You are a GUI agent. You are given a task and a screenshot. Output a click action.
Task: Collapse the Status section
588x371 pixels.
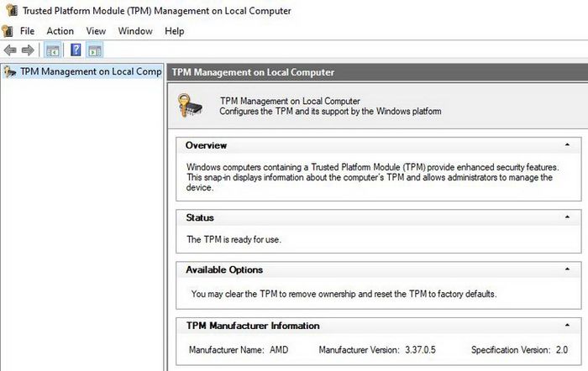(x=567, y=217)
